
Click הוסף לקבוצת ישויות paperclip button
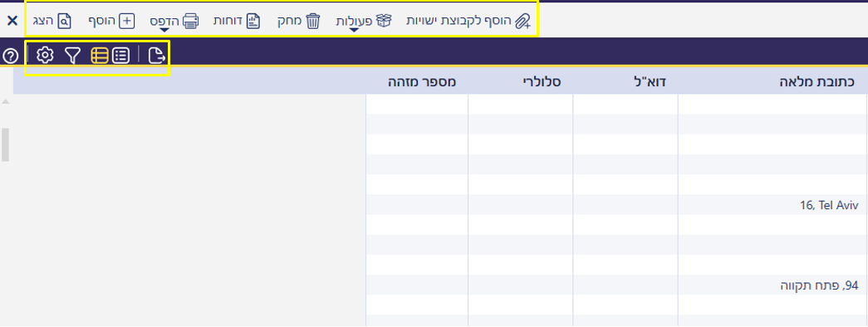468,21
